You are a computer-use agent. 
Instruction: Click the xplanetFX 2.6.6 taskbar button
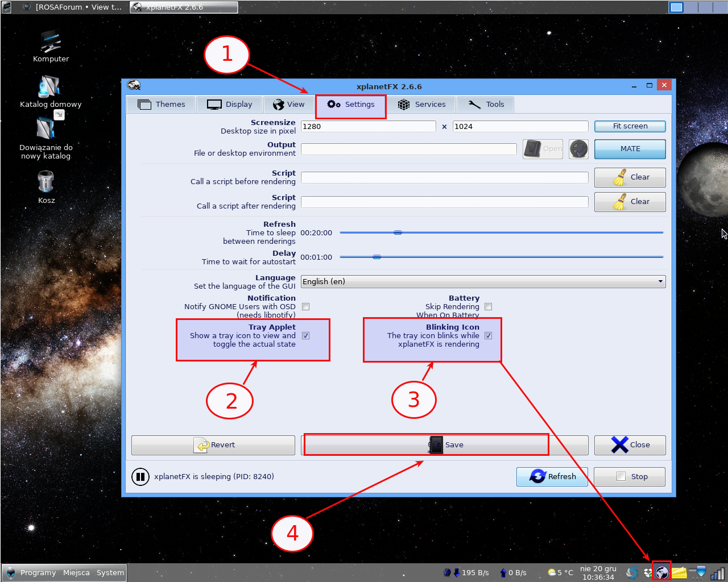click(184, 7)
